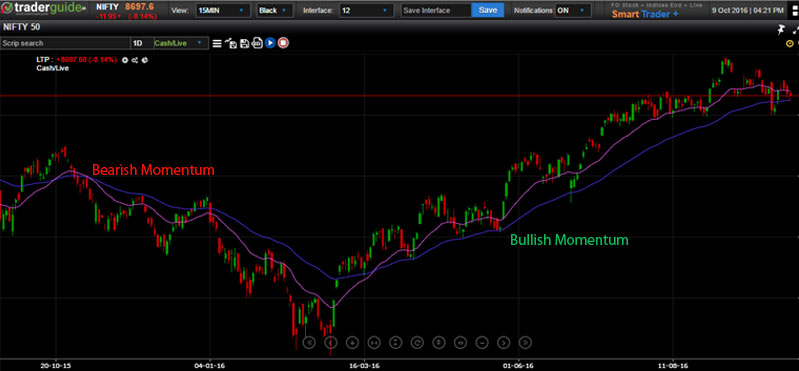Click the 1D timeframe field
799x371 pixels.
[142, 43]
